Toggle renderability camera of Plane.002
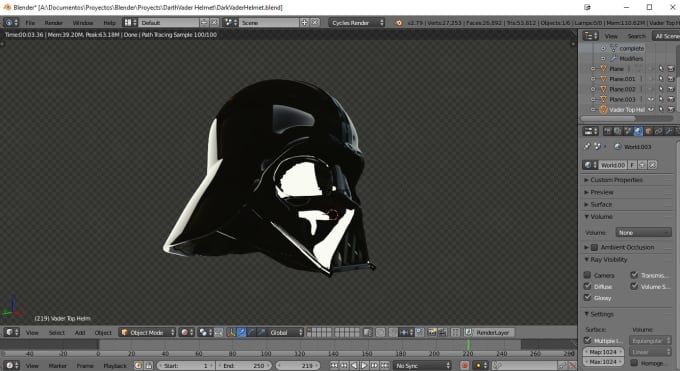The image size is (680, 371). [671, 89]
